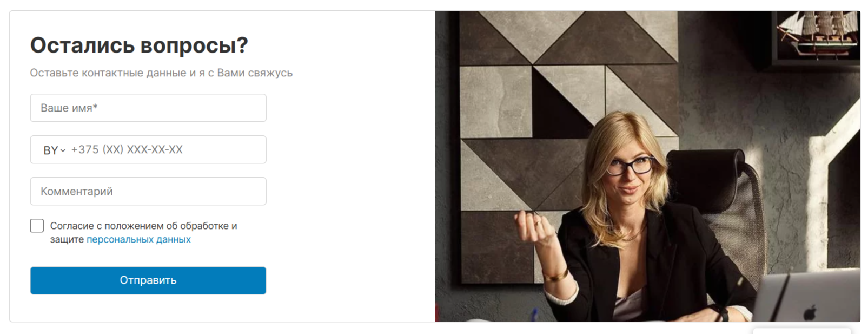Click the partially visible white widget below the photo
Screen dimensions: 868x334
pos(802,330)
